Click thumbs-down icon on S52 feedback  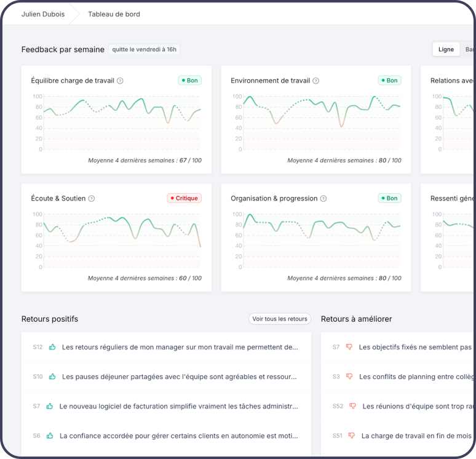click(x=353, y=406)
